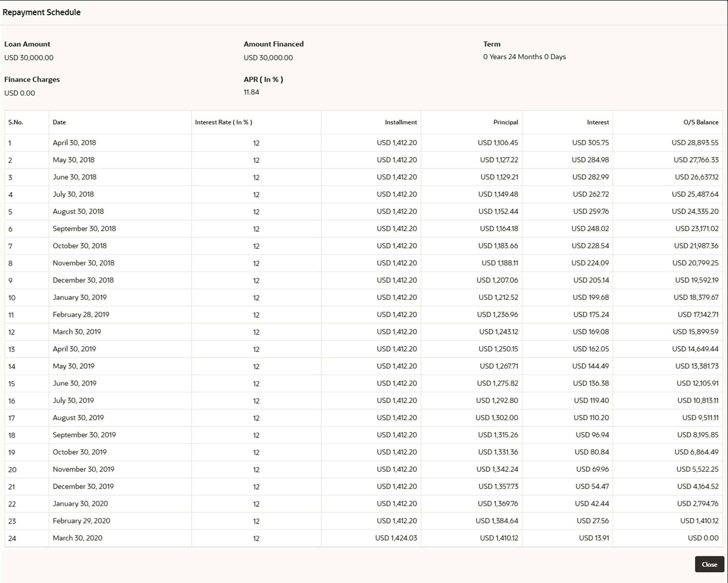Click the Close button
This screenshot has height=583, width=728.
click(709, 565)
